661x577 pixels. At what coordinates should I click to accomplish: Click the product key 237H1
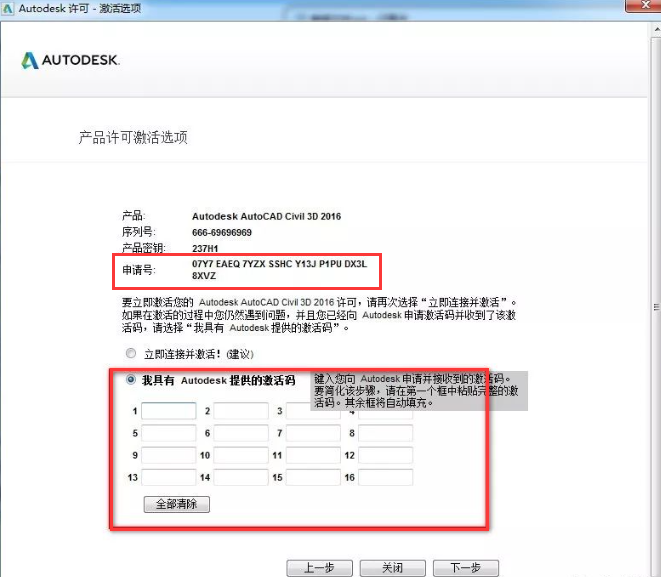point(205,248)
